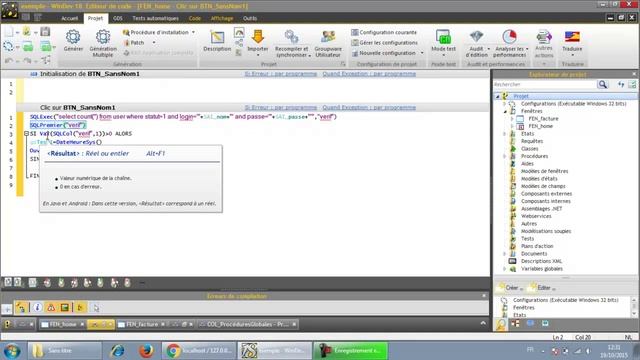This screenshot has width=640, height=360.
Task: Click Autres actions icon
Action: click(x=544, y=37)
